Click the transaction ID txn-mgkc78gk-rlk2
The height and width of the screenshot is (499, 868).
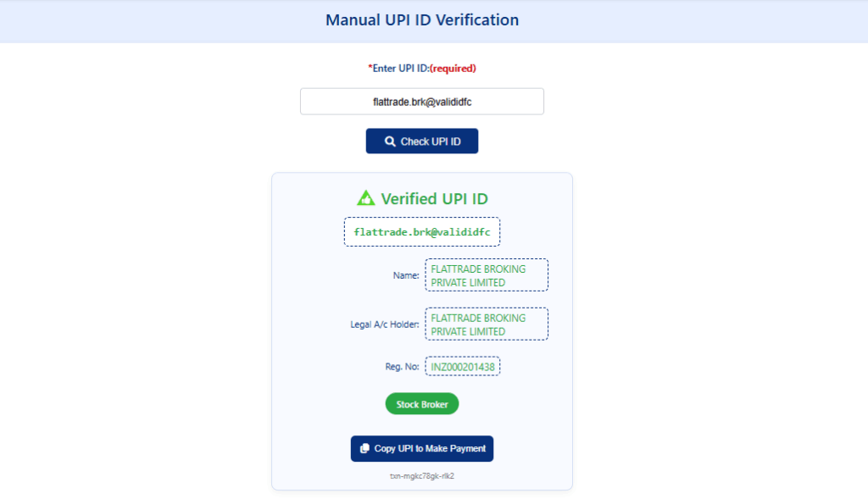421,476
